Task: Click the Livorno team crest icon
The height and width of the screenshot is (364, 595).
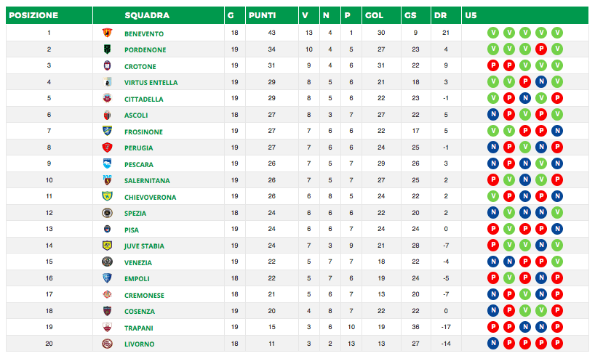Action: 108,344
